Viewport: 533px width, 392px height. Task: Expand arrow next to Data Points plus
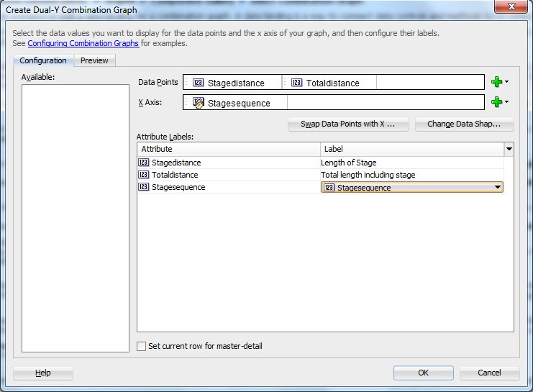click(507, 82)
